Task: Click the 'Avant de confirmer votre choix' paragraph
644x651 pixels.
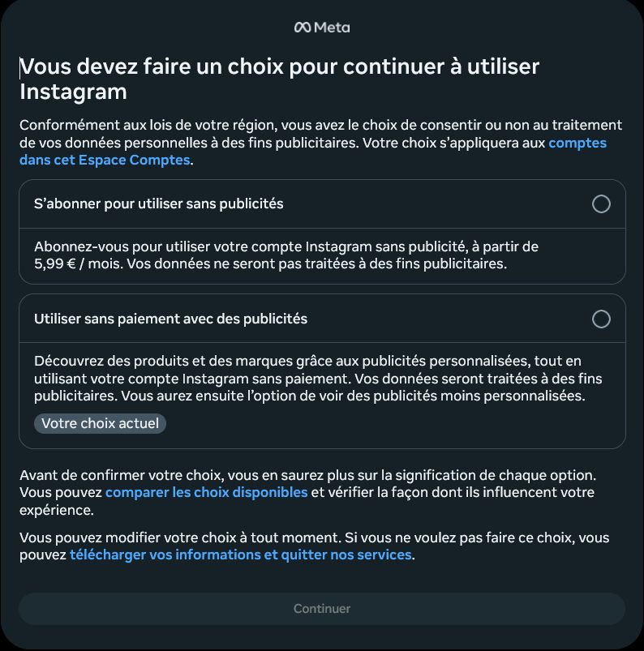Action: pyautogui.click(x=322, y=491)
